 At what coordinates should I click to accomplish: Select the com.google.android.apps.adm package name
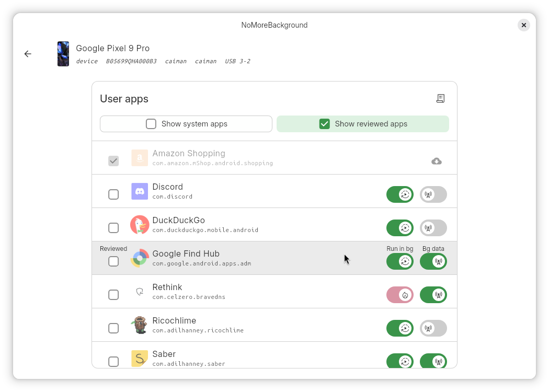(x=202, y=263)
